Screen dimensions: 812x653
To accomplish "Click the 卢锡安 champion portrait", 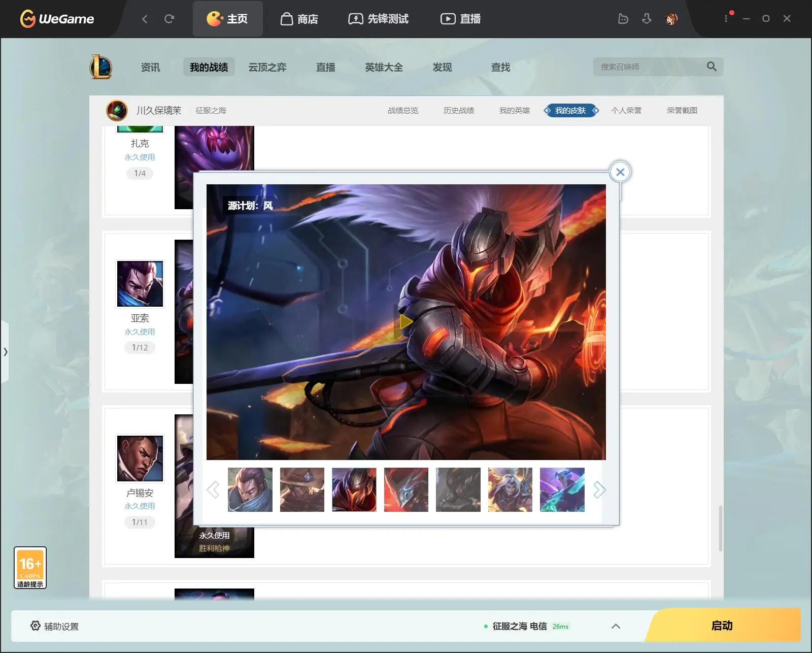I will pos(140,458).
